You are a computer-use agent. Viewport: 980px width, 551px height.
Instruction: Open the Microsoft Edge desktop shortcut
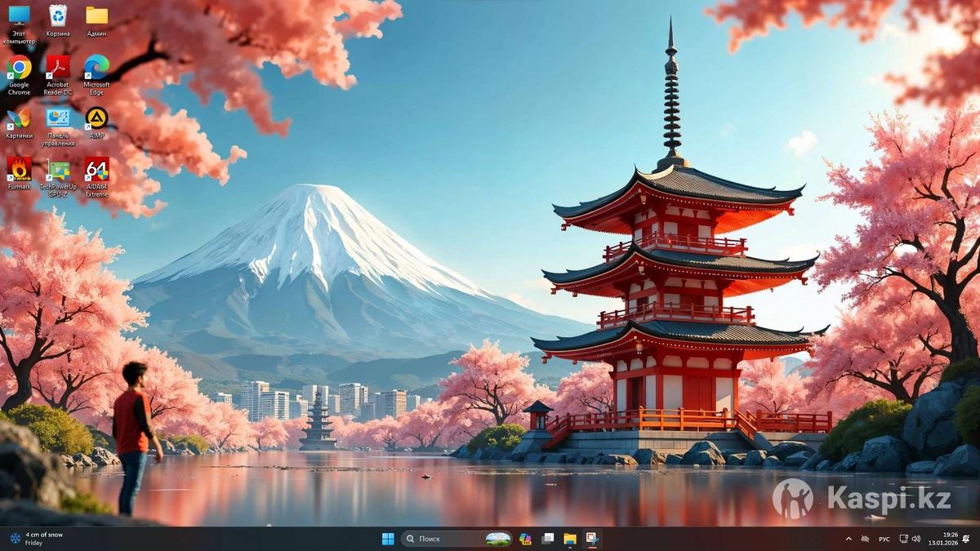tap(96, 69)
